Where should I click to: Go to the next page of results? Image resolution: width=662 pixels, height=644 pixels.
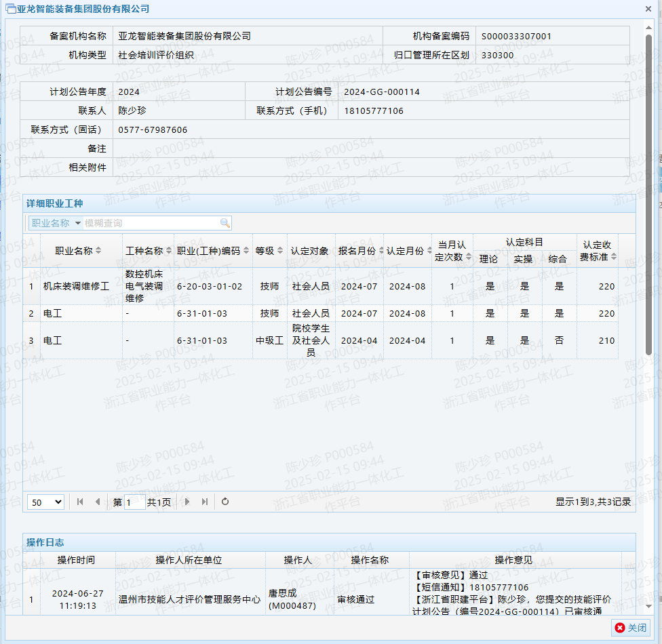188,502
